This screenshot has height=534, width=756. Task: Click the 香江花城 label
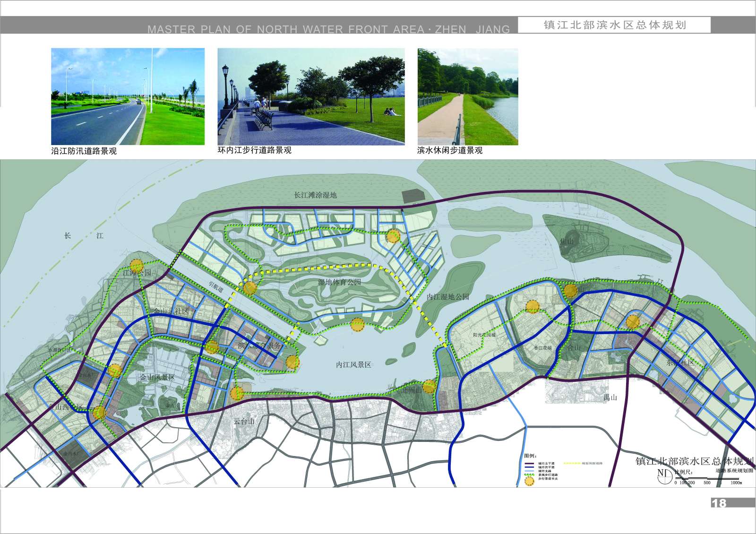point(542,348)
